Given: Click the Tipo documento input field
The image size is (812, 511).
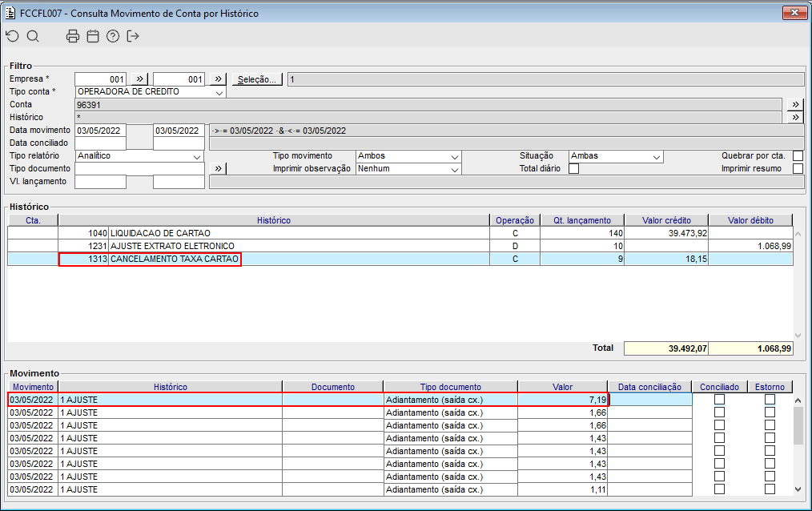Looking at the screenshot, I should [x=140, y=168].
